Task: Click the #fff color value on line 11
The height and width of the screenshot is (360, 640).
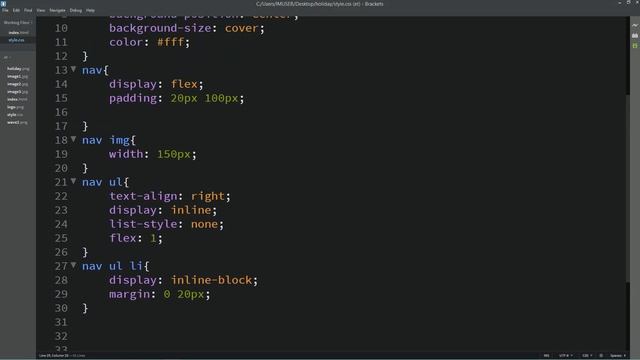Action: click(x=171, y=42)
